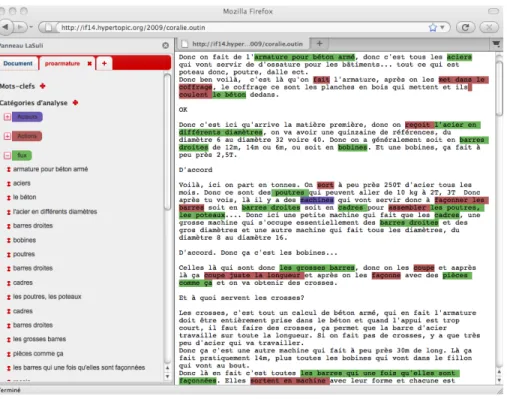Open a new browser tab with plus
The image size is (507, 399).
click(x=319, y=43)
